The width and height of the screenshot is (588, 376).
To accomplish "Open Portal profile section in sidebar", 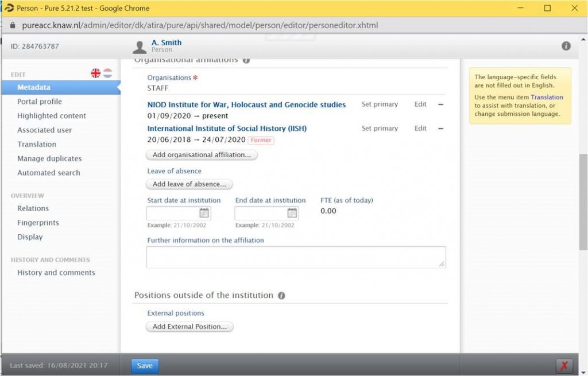I will 40,102.
